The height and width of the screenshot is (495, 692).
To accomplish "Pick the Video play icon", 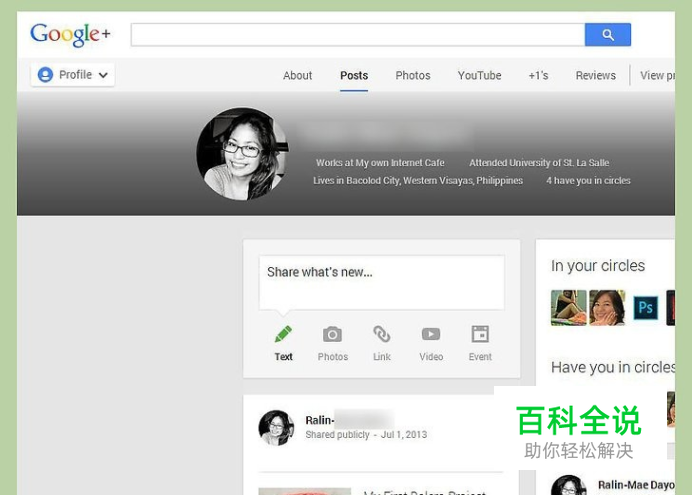I will (x=431, y=334).
